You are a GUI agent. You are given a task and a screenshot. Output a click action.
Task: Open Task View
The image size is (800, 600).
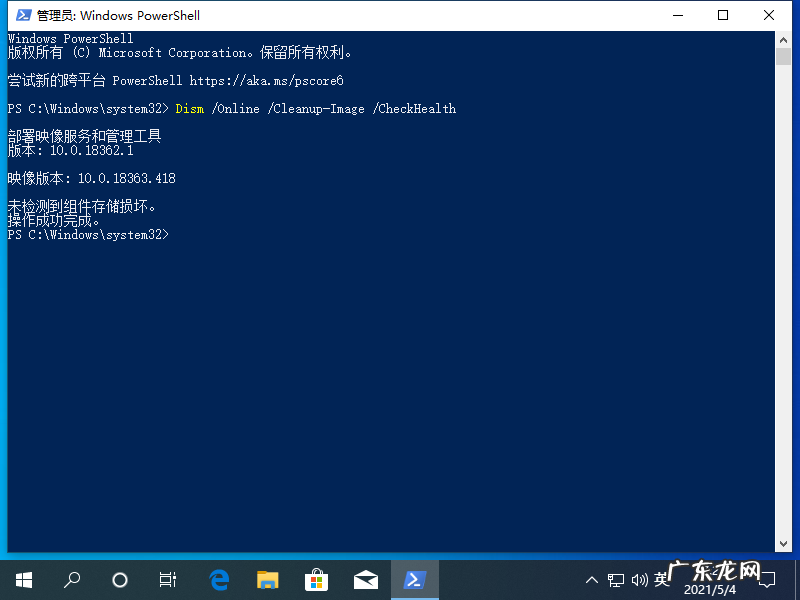coord(167,579)
